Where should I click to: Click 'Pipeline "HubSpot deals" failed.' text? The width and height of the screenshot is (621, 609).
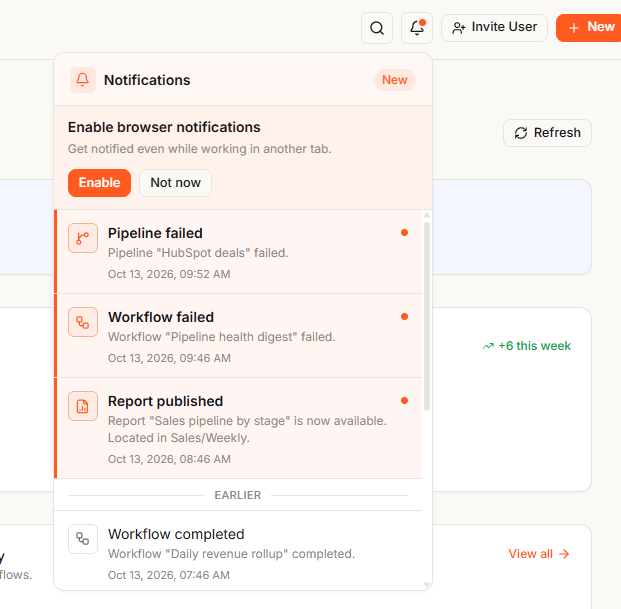click(x=198, y=253)
